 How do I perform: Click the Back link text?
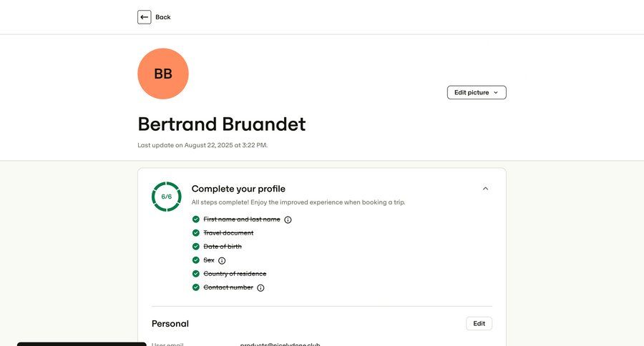(163, 17)
